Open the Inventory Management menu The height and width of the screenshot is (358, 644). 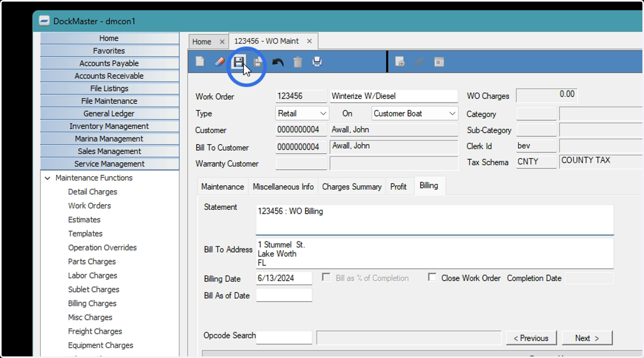(x=109, y=126)
